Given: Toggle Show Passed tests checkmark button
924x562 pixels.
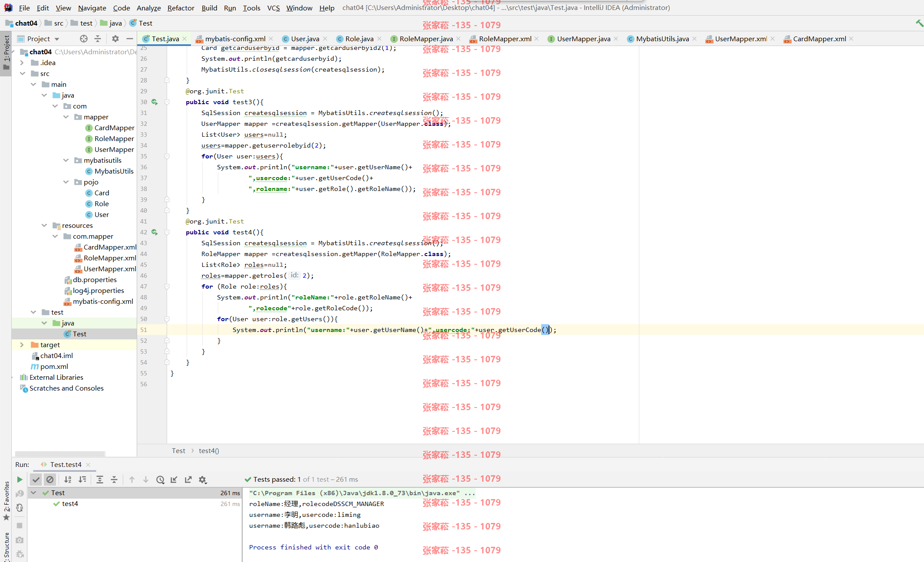Looking at the screenshot, I should [36, 480].
